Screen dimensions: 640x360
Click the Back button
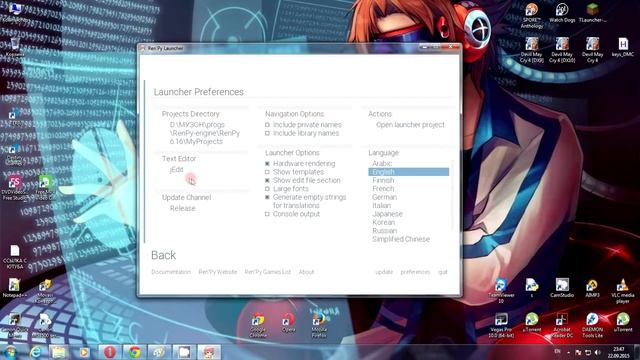click(x=163, y=255)
